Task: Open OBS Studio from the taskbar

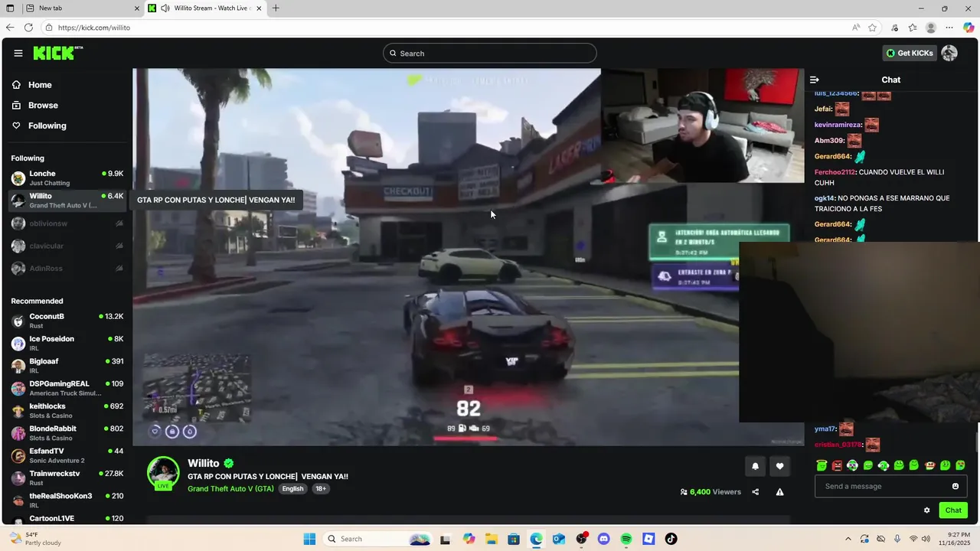Action: 581,539
